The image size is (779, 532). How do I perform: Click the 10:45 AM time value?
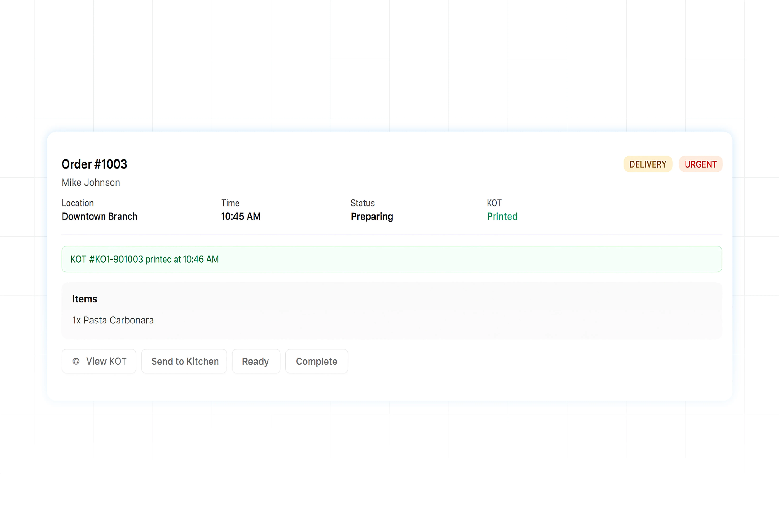(x=241, y=217)
